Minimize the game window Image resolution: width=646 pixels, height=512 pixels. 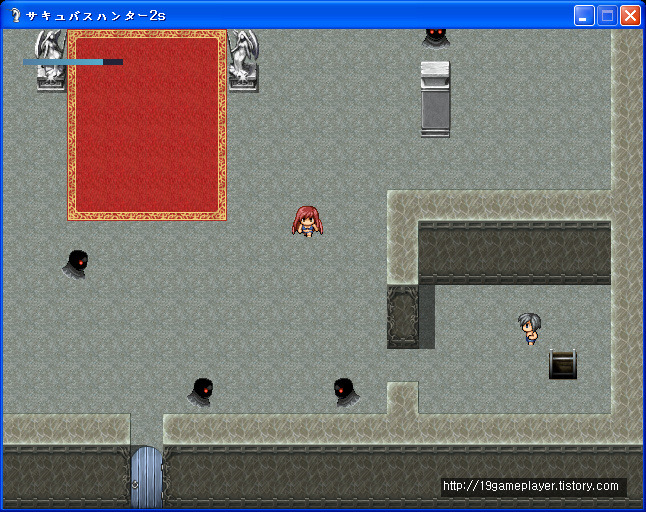click(x=584, y=16)
